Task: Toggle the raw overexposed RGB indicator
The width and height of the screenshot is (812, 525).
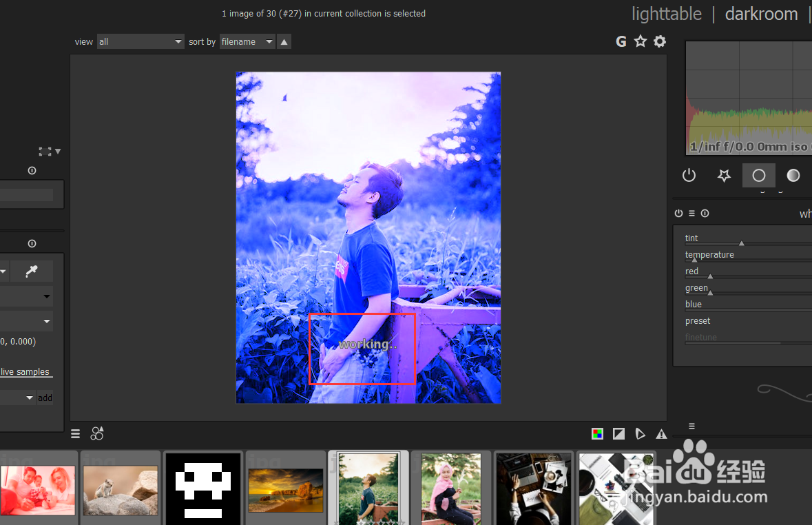Action: (x=597, y=434)
